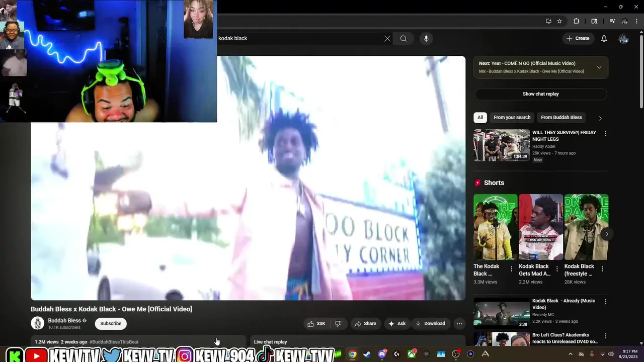Open Chrome tab search icon
The width and height of the screenshot is (644, 362).
[x=594, y=21]
